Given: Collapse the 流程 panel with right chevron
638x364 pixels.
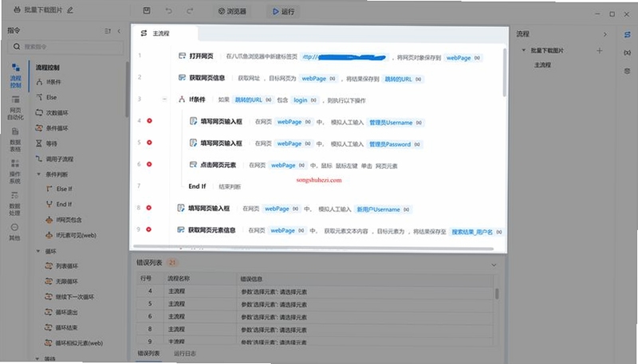Looking at the screenshot, I should tap(605, 34).
